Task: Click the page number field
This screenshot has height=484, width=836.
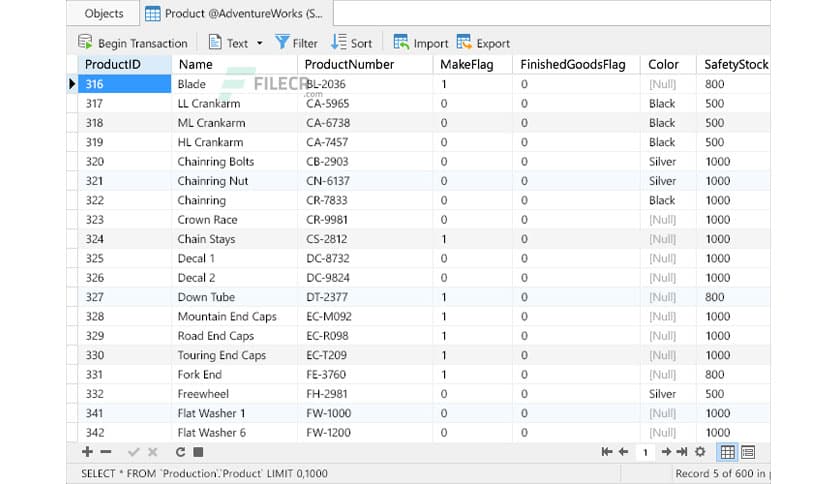Action: [x=645, y=452]
